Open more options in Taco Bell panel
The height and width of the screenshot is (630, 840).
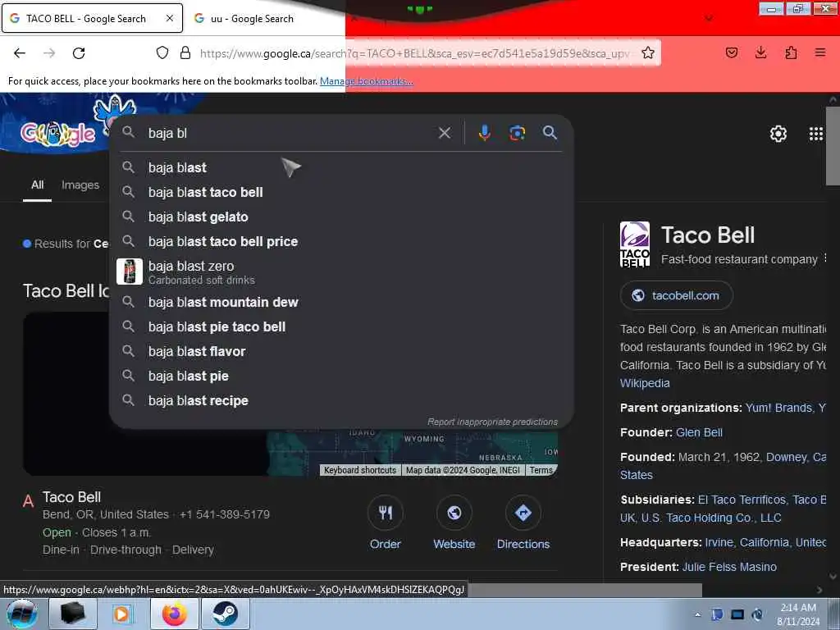point(825,258)
